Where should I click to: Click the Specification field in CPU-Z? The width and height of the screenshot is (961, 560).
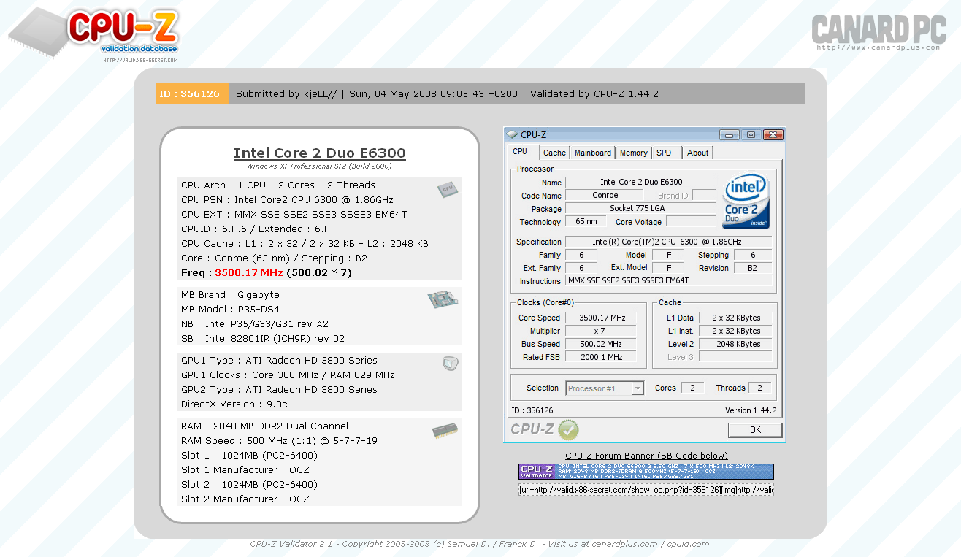[x=668, y=242]
